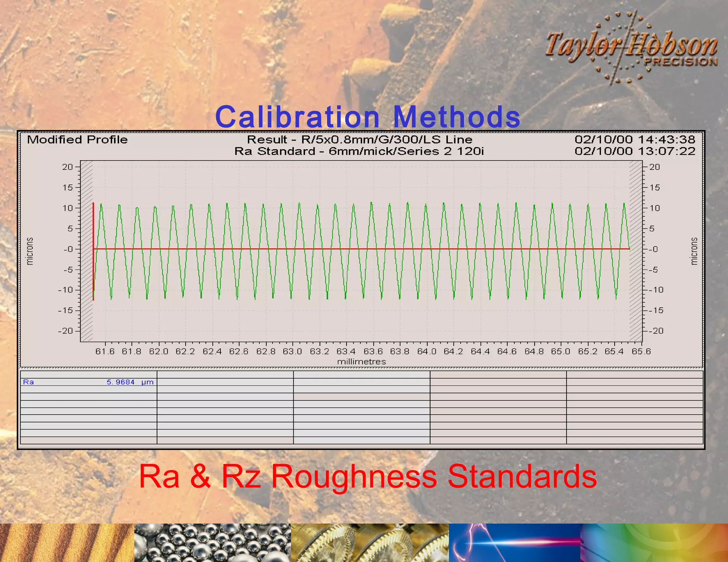Click the timestamp '02/10/00 13:07:22'
The width and height of the screenshot is (728, 562).
pyautogui.click(x=635, y=151)
